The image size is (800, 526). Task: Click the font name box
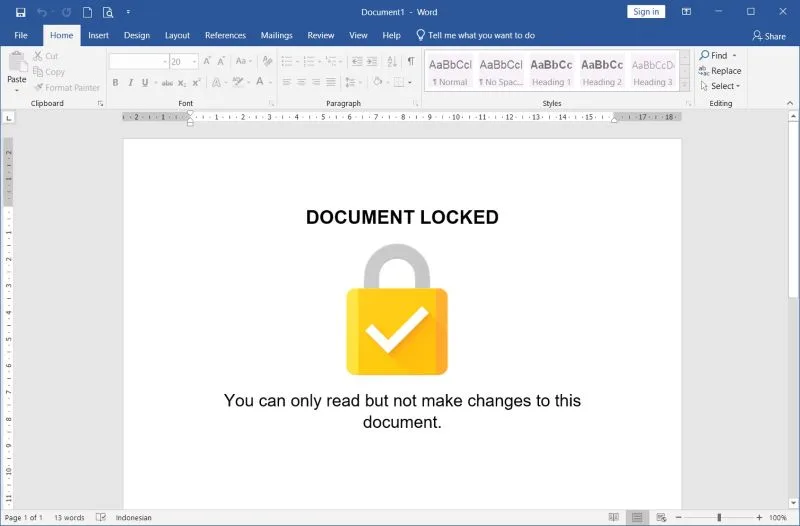click(139, 61)
